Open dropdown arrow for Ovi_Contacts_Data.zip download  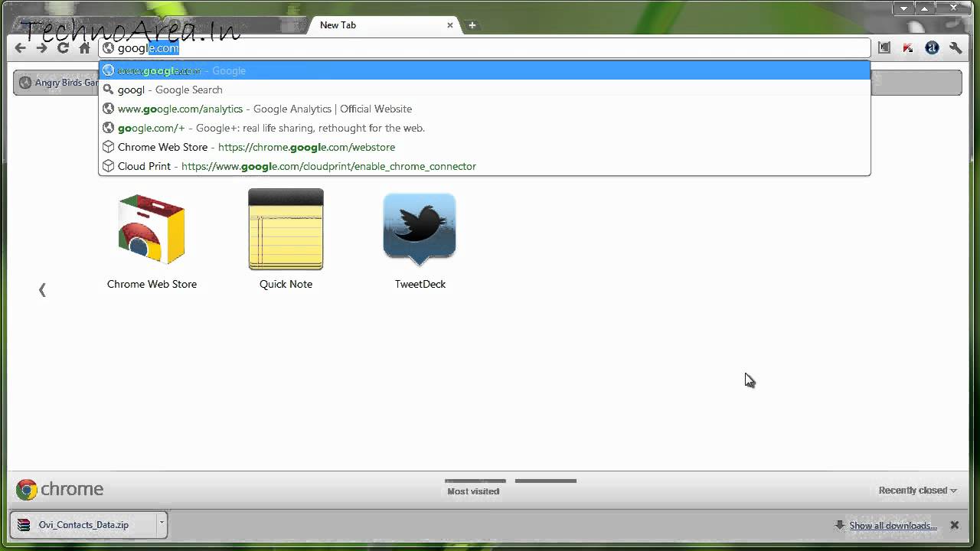[x=162, y=525]
